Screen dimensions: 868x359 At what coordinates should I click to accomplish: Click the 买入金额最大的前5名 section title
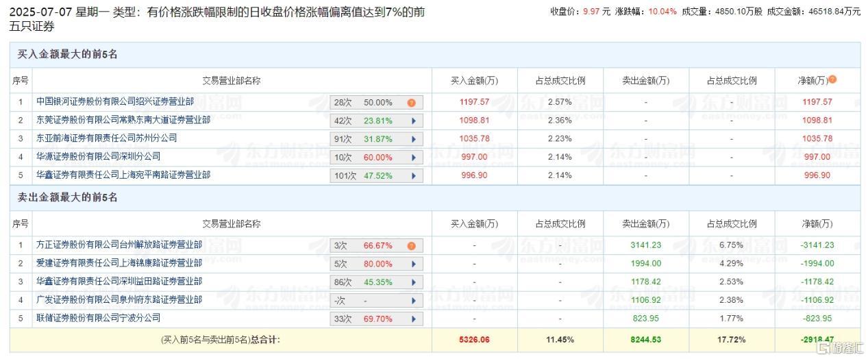point(68,55)
